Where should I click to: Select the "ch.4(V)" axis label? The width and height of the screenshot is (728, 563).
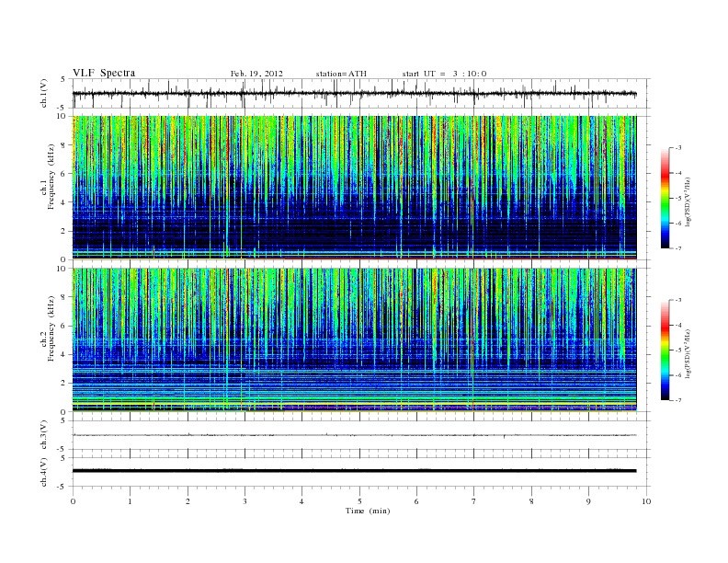(44, 472)
